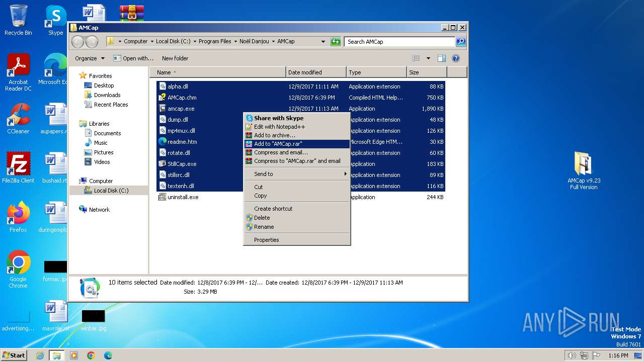
Task: Choose Add to archive...
Action: click(297, 135)
